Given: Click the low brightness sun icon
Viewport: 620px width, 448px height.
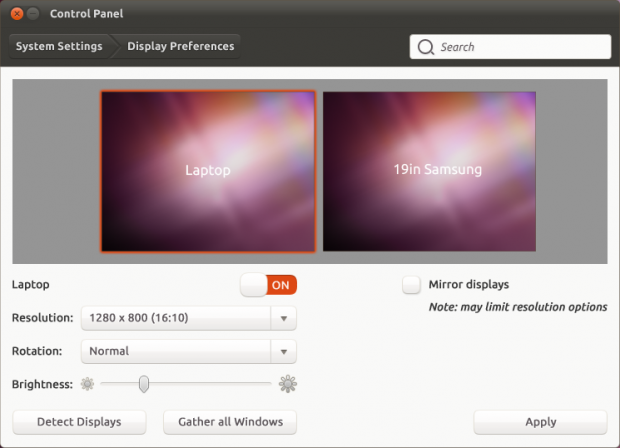Looking at the screenshot, I should (x=87, y=384).
